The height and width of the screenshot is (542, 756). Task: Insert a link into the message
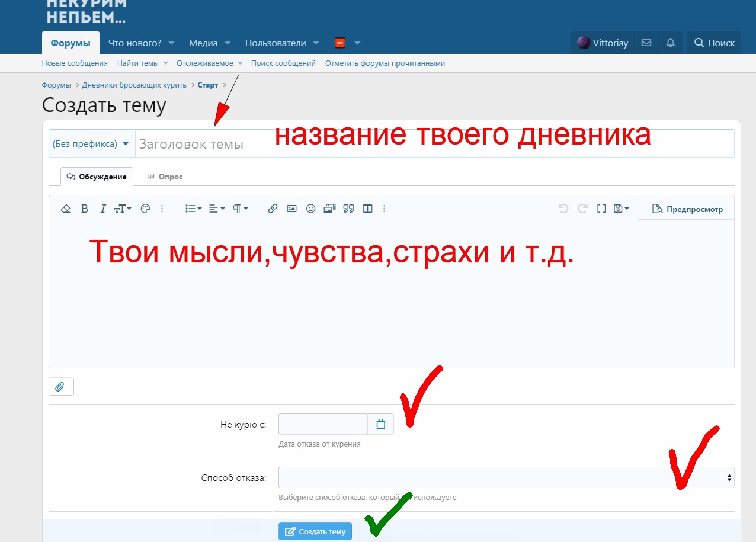coord(273,208)
